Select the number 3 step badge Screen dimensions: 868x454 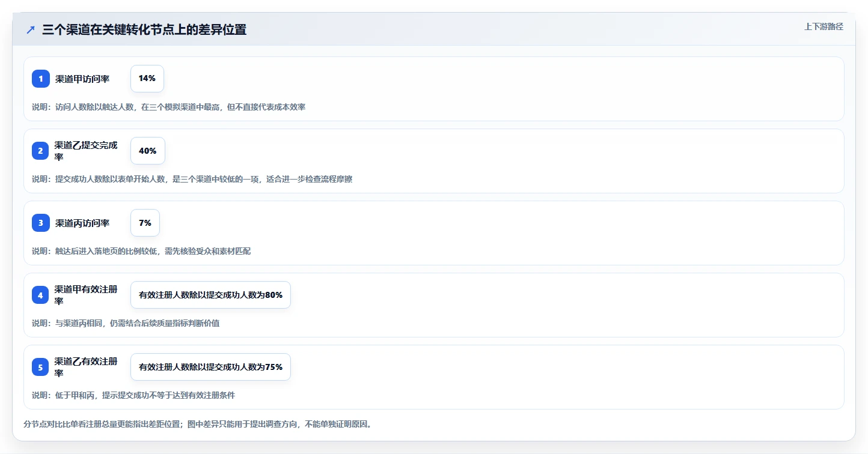(40, 223)
